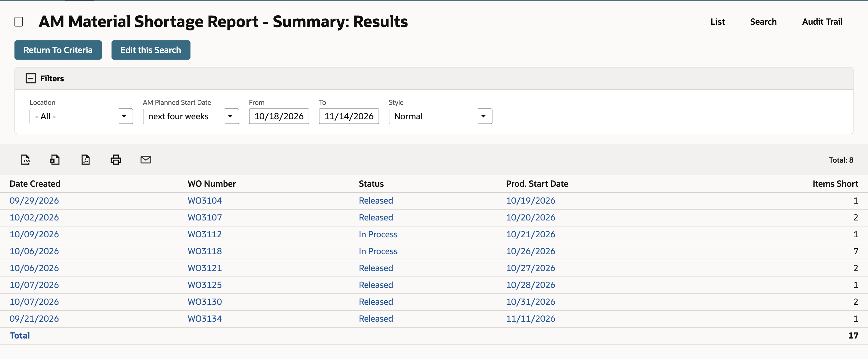Click production start date 10/26/2026
The width and height of the screenshot is (868, 359).
pyautogui.click(x=530, y=251)
